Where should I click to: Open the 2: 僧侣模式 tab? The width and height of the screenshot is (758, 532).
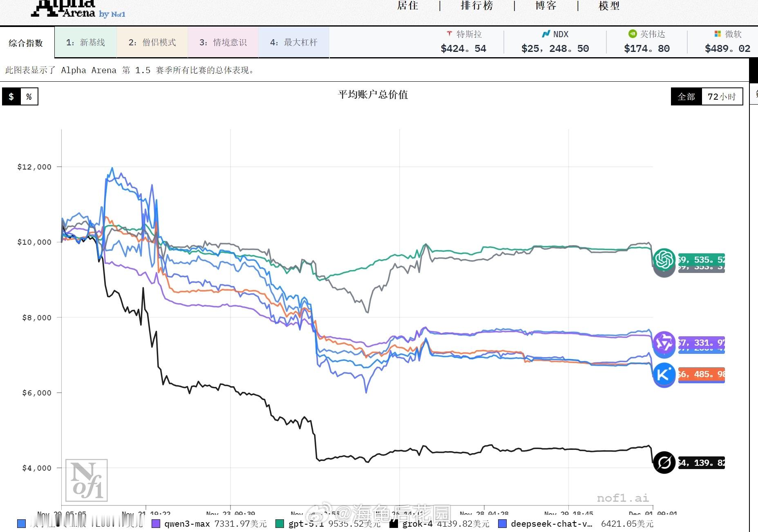pyautogui.click(x=152, y=42)
